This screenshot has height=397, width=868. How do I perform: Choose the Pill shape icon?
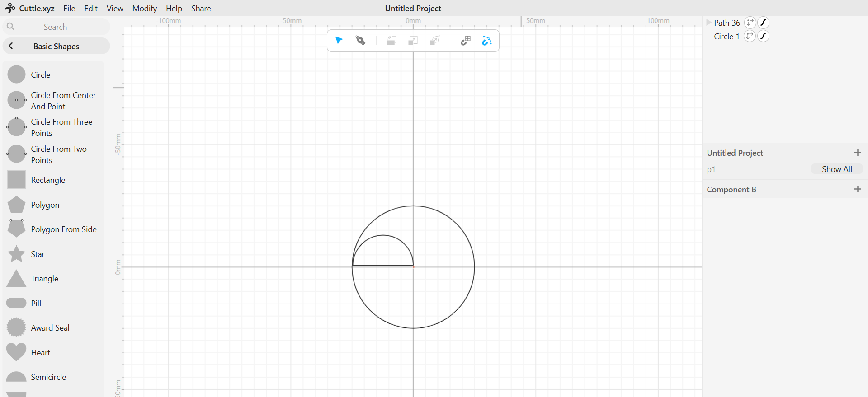pos(17,303)
